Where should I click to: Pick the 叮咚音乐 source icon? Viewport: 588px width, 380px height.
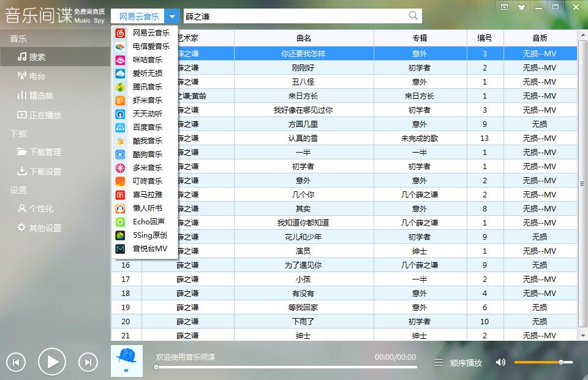point(120,181)
